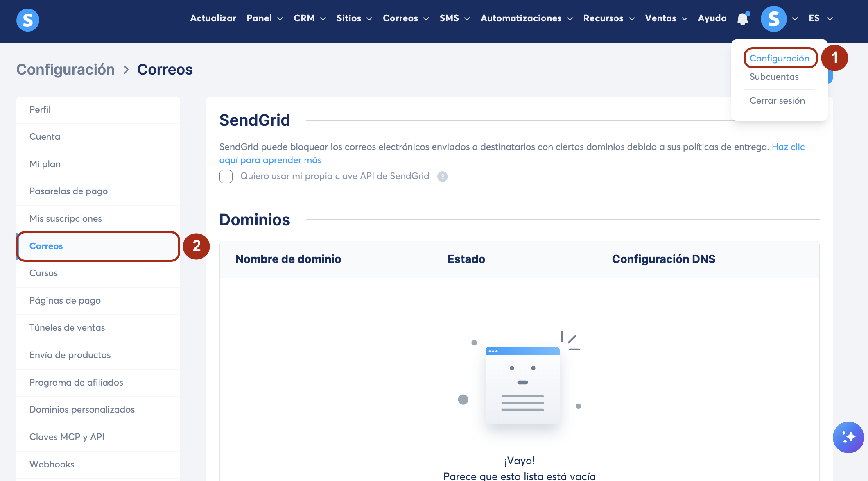Check the own SendGrid API key box
Viewport: 868px width, 481px height.
(x=226, y=177)
